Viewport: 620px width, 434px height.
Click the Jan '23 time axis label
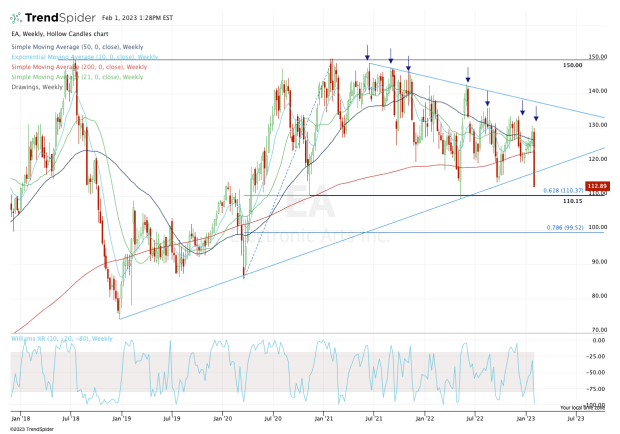point(525,419)
